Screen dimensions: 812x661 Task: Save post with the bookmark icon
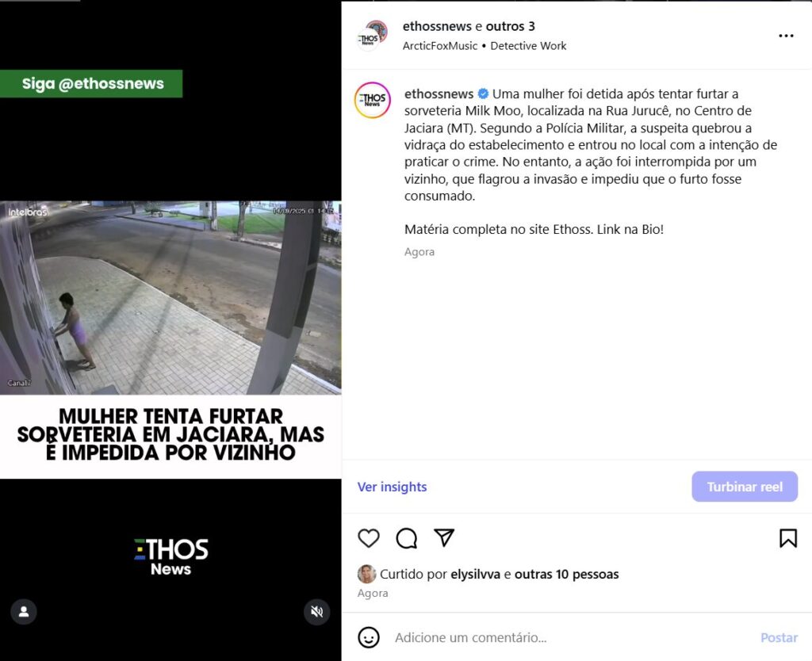(788, 538)
